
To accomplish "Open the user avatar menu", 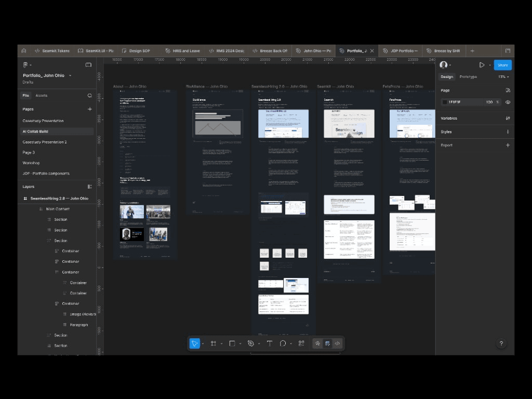I will 444,65.
